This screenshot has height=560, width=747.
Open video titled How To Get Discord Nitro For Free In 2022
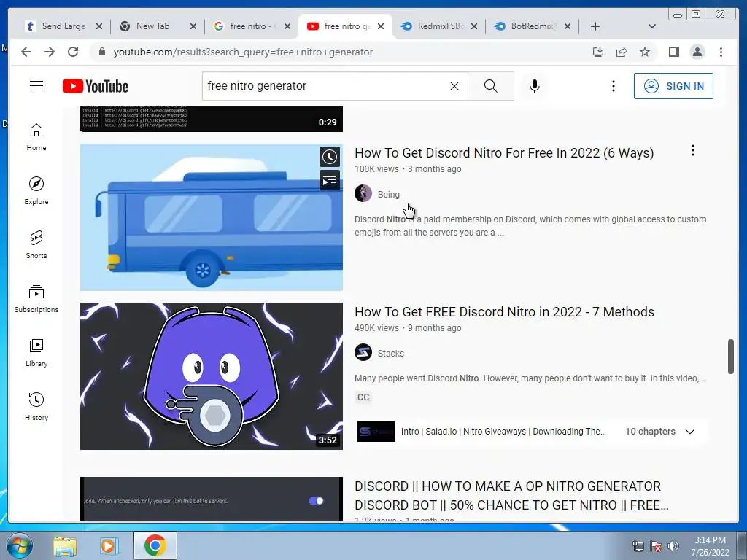tap(504, 153)
